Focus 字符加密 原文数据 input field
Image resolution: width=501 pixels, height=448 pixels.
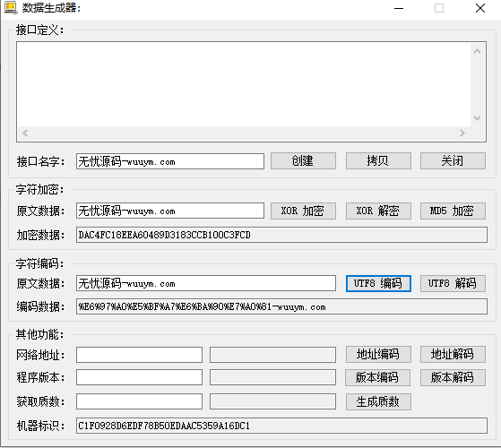click(170, 211)
